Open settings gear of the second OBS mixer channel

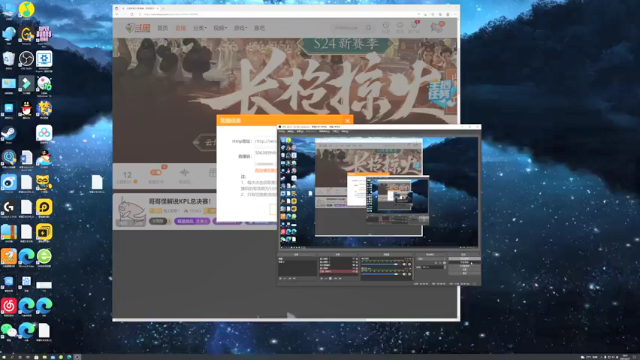409,274
